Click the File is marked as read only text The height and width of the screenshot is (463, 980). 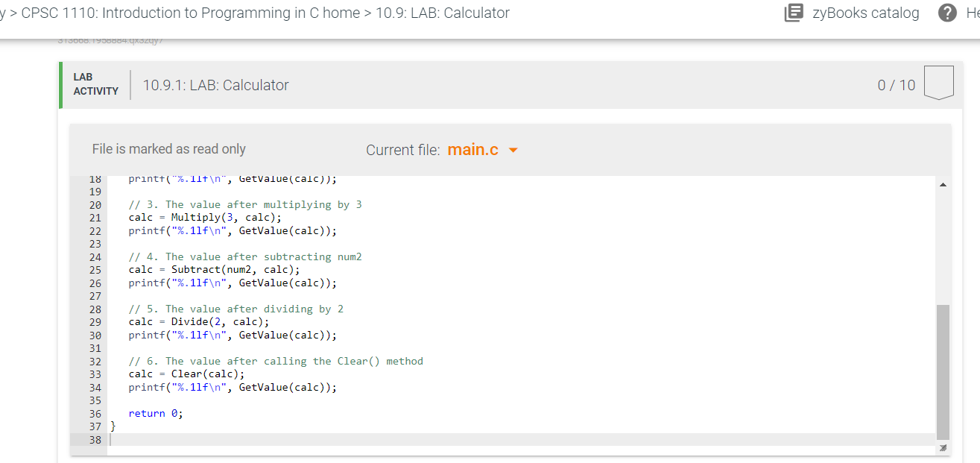(x=169, y=148)
